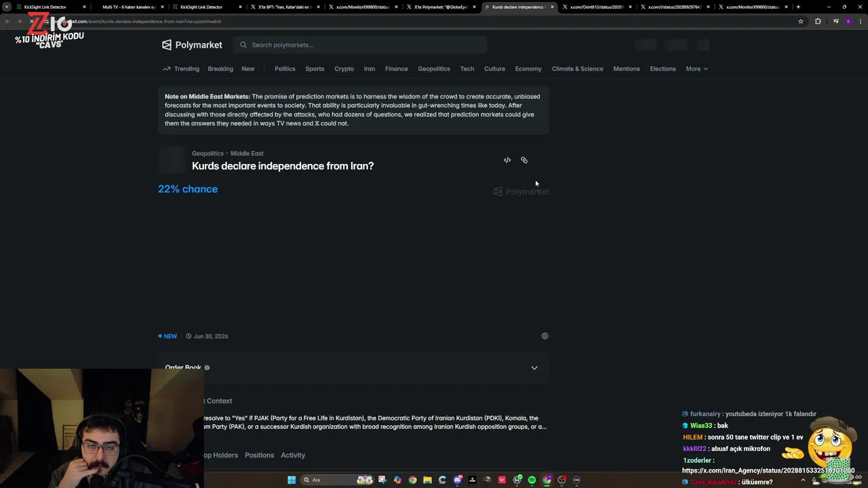Open Tech category

(x=467, y=68)
